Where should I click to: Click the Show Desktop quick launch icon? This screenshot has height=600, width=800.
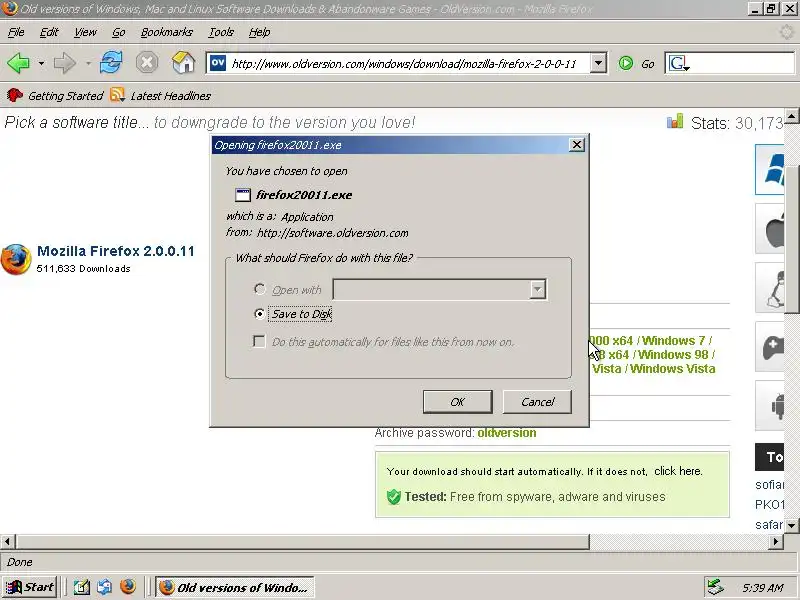82,587
